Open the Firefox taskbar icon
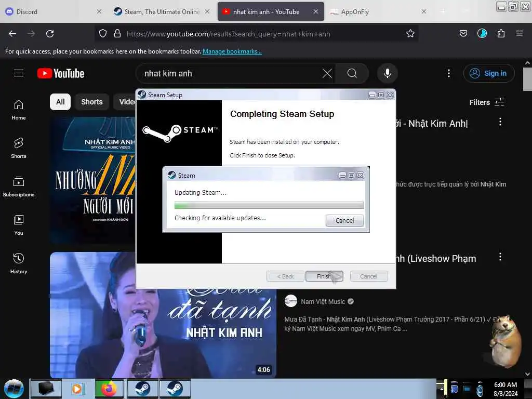Viewport: 532px width, 399px height. tap(109, 389)
